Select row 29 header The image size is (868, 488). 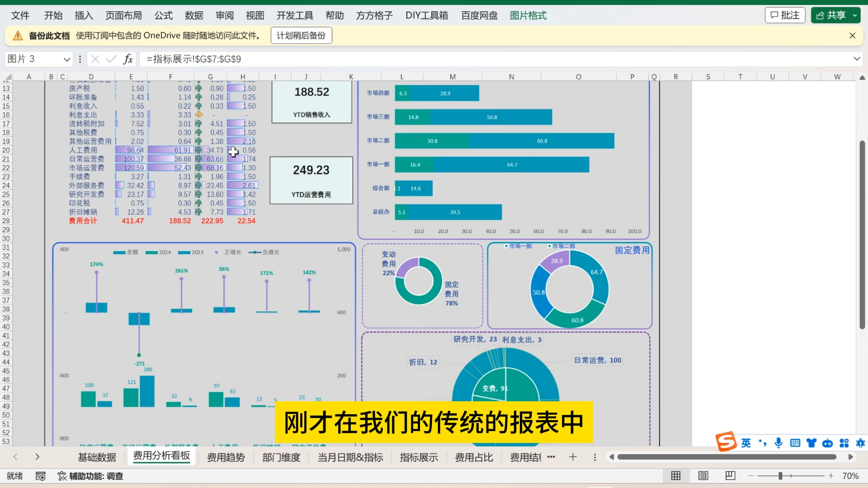coord(6,230)
